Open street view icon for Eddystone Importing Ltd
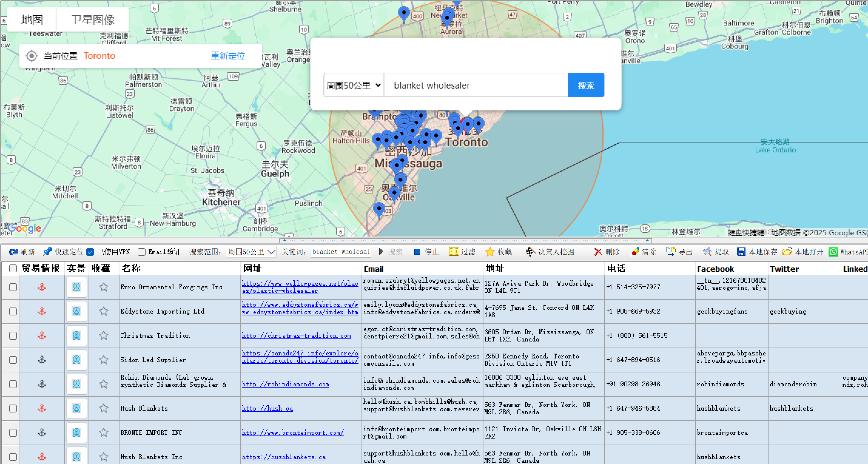The image size is (868, 464). point(76,311)
